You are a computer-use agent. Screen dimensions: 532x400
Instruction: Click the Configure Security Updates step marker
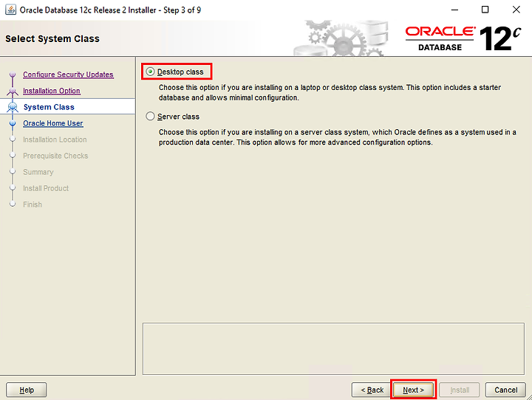(x=13, y=74)
